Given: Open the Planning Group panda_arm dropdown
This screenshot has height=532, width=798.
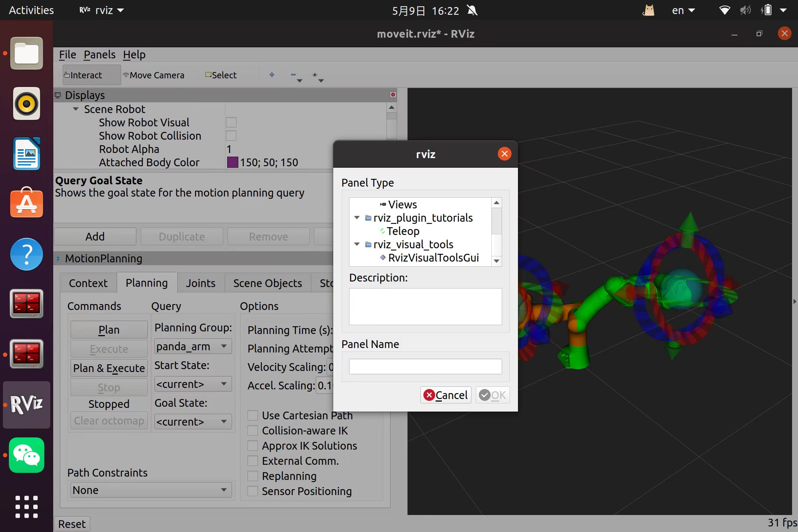Looking at the screenshot, I should click(193, 347).
